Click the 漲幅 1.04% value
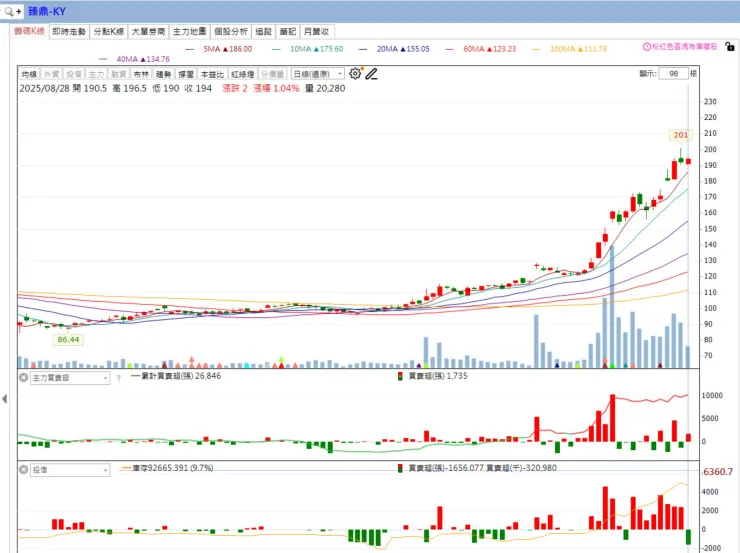Viewport: 740px width, 553px height. point(276,88)
